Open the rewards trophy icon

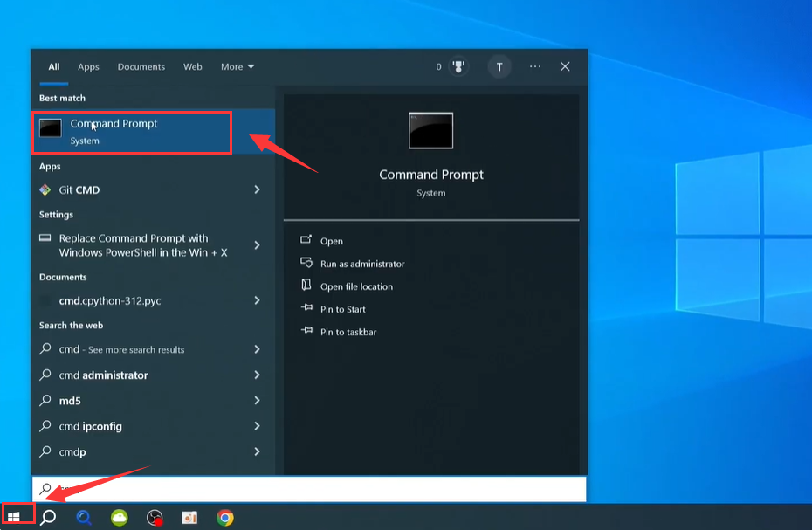point(458,67)
